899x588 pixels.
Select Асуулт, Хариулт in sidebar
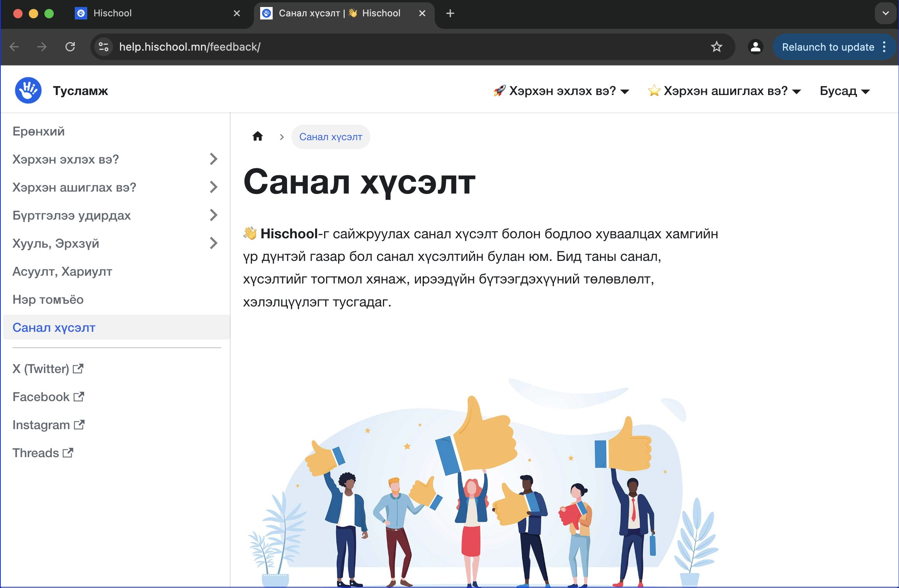[62, 271]
